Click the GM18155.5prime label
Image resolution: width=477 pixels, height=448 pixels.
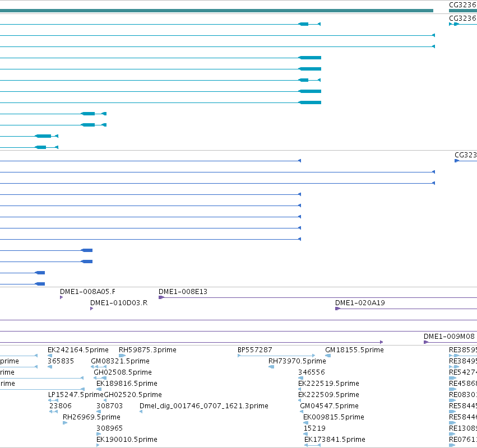click(354, 350)
